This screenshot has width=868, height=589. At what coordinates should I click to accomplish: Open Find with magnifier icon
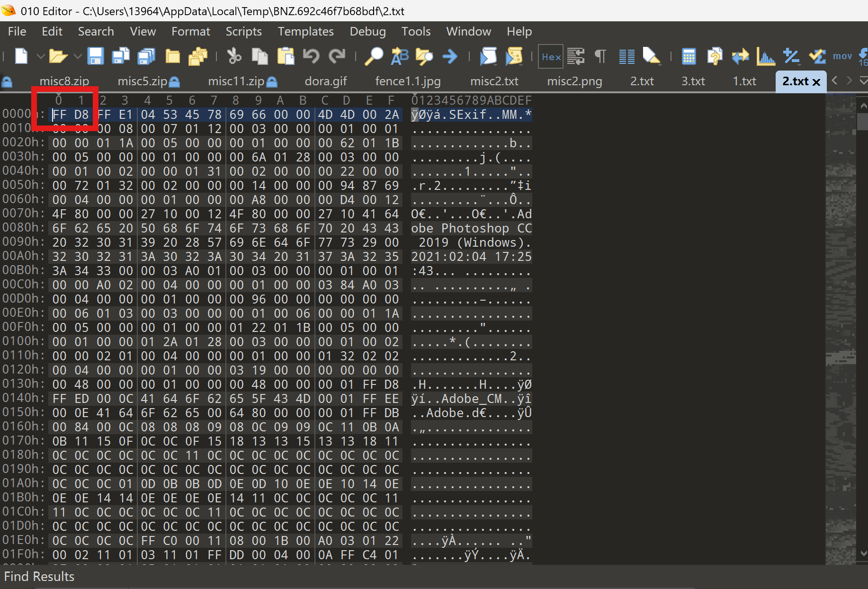coord(374,56)
